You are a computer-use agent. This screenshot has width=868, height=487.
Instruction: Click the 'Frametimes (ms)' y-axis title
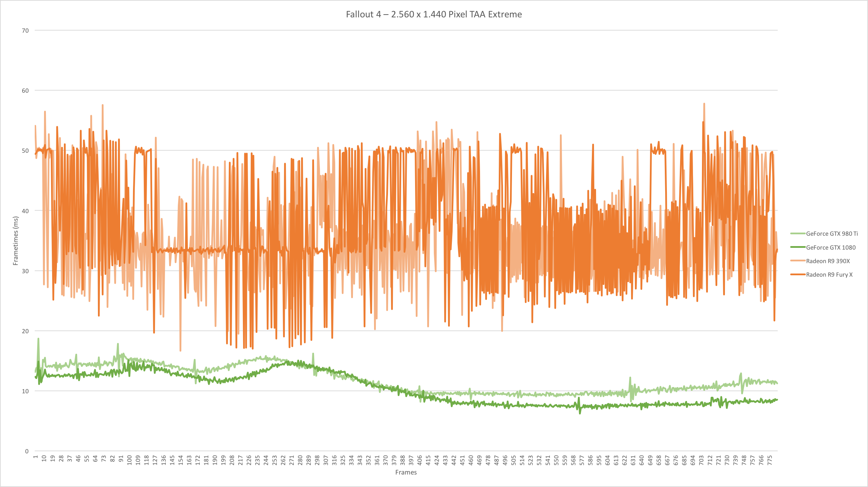click(16, 241)
